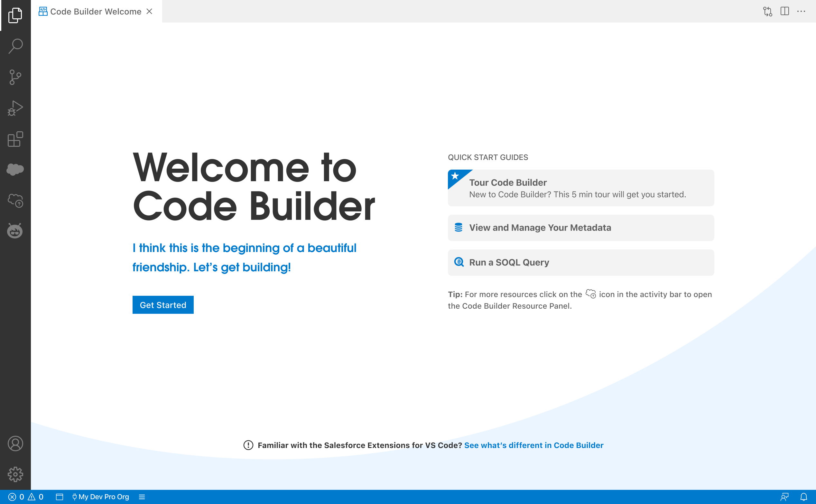Click the feedback icon in status bar
The height and width of the screenshot is (504, 816).
pyautogui.click(x=785, y=497)
